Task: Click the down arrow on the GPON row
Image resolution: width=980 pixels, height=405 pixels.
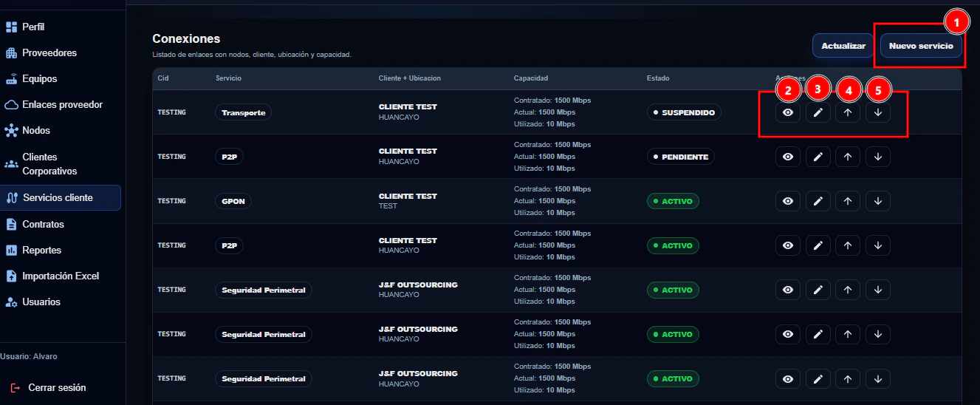Action: click(878, 201)
